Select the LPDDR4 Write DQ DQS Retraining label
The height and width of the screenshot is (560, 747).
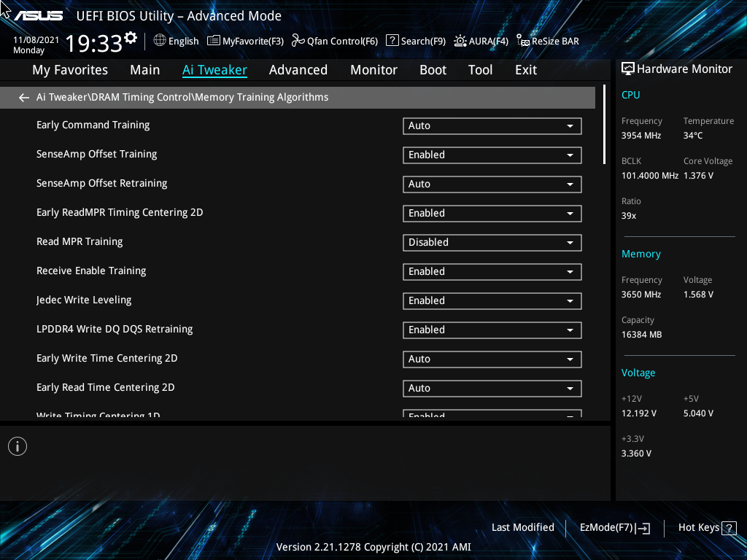click(x=115, y=329)
